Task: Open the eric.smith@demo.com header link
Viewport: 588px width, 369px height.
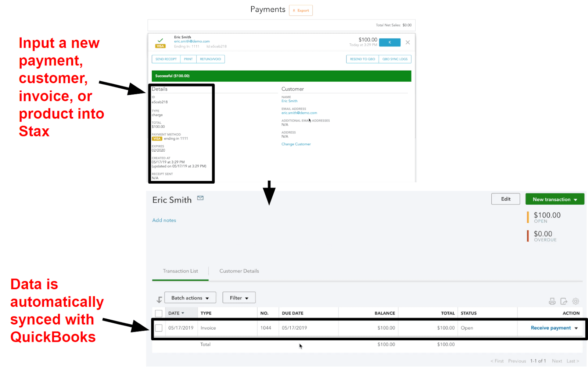Action: tap(192, 41)
